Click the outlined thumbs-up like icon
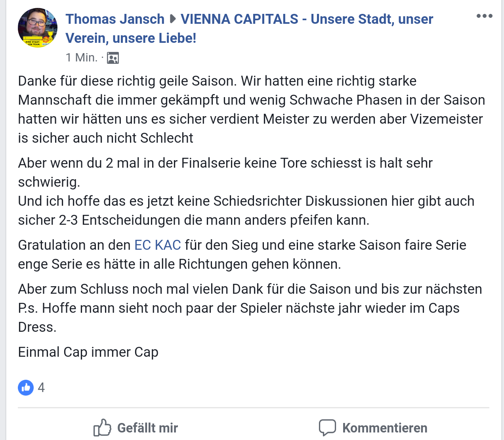The image size is (504, 440). [102, 428]
